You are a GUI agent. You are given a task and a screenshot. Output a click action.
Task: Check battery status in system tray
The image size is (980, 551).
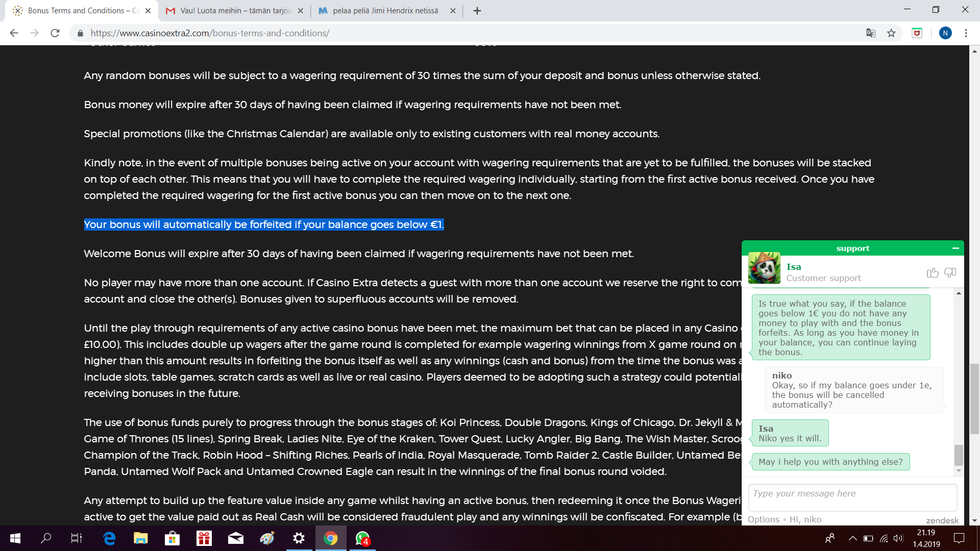click(868, 538)
